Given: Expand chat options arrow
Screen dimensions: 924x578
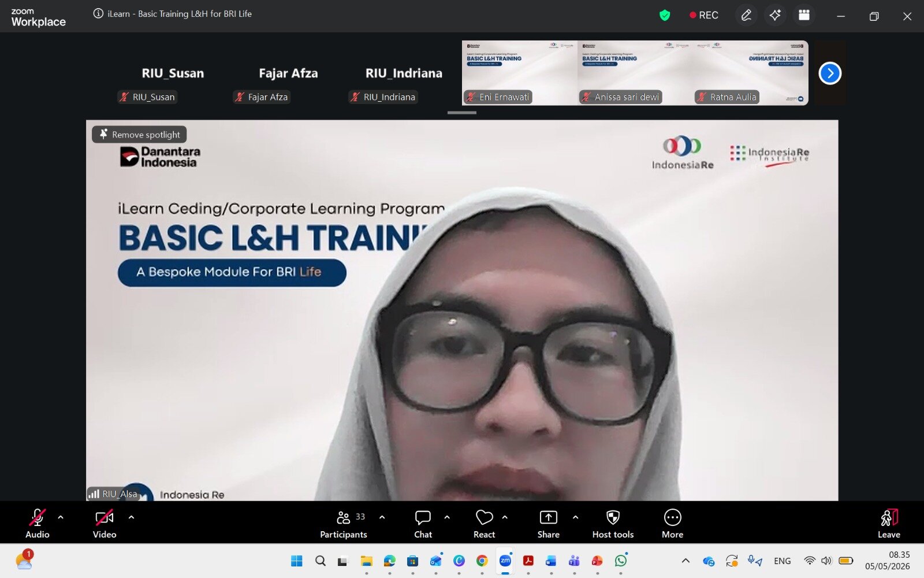Looking at the screenshot, I should pos(447,517).
